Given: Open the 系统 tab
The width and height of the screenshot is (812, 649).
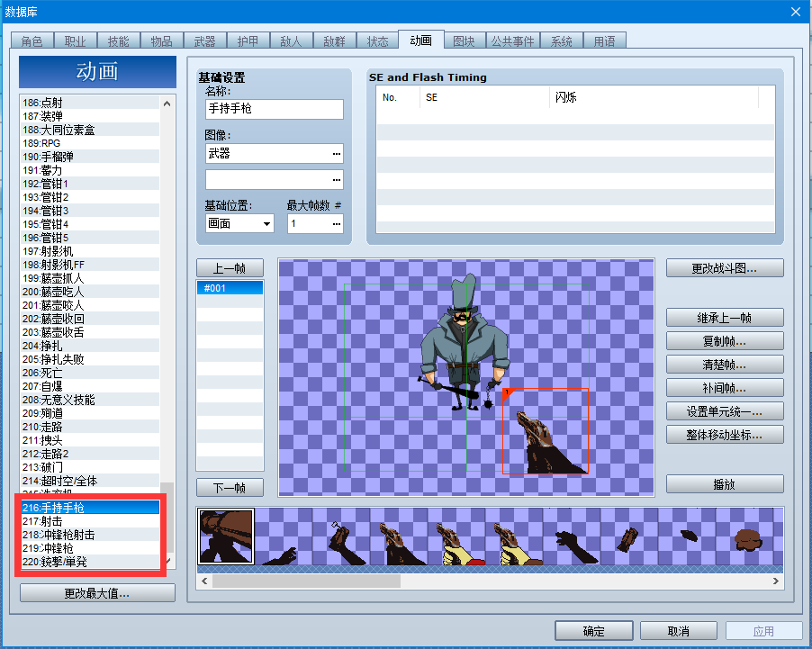Looking at the screenshot, I should point(562,41).
